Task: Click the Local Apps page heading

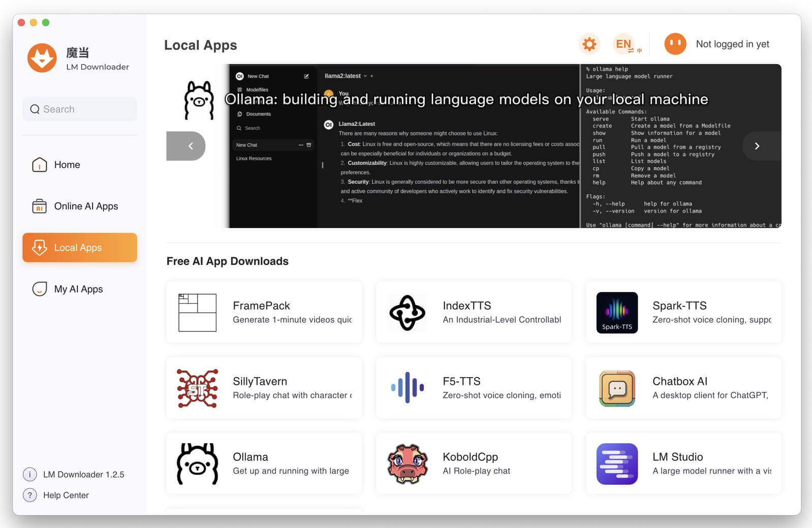Action: 200,45
